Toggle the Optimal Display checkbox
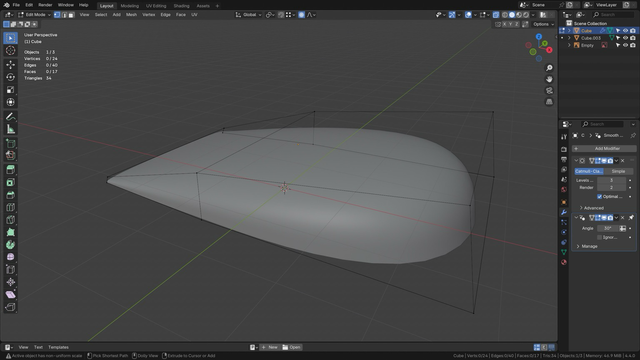 coord(600,197)
